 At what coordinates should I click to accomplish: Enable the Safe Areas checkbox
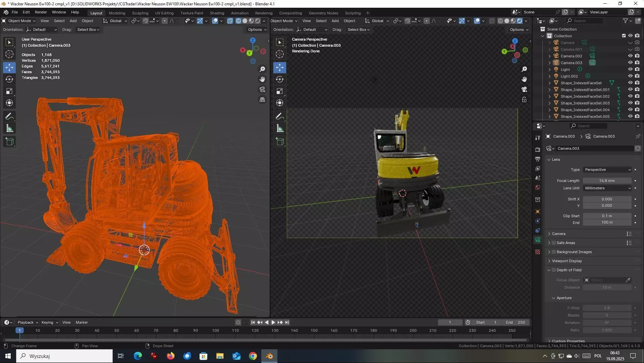tap(554, 243)
